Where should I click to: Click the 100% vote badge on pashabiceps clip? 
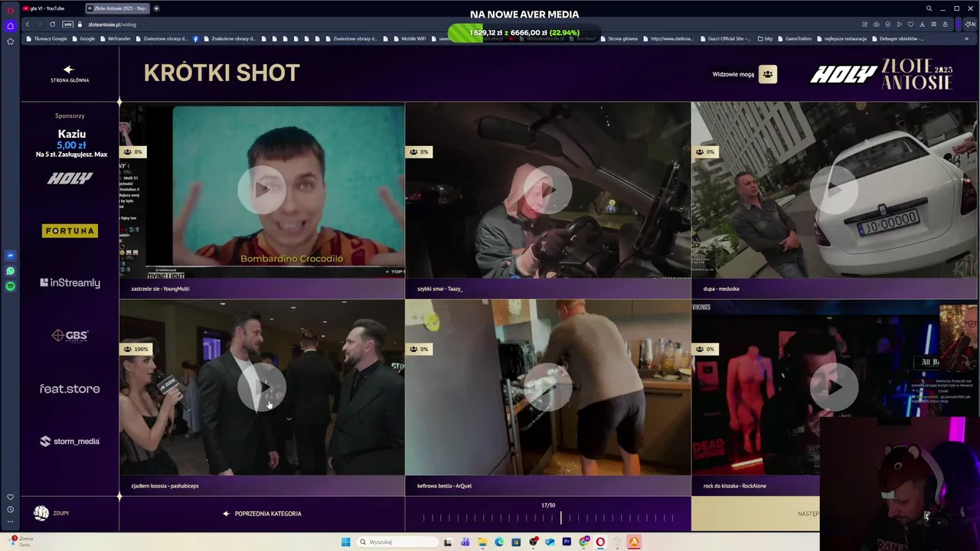[x=136, y=349]
